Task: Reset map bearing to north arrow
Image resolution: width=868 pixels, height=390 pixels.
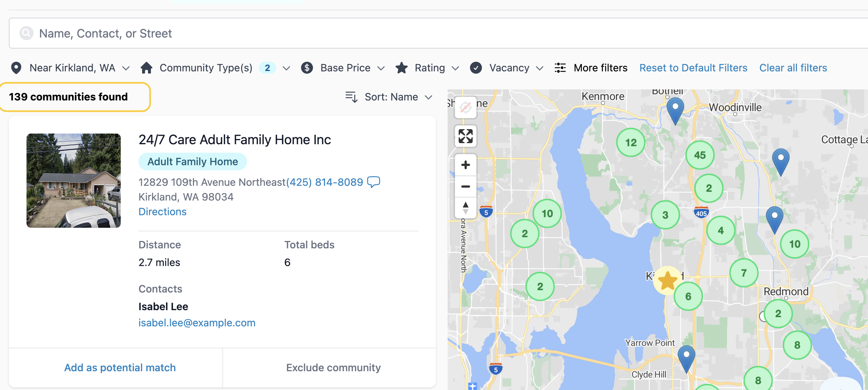Action: click(x=466, y=208)
